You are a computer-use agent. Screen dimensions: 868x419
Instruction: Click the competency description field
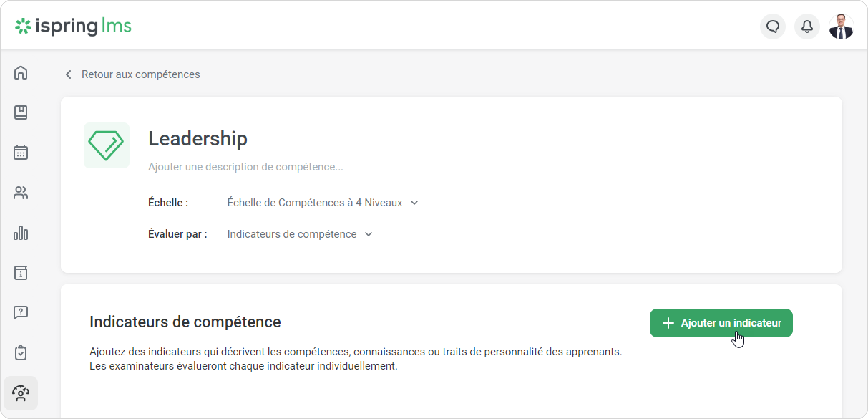tap(245, 167)
